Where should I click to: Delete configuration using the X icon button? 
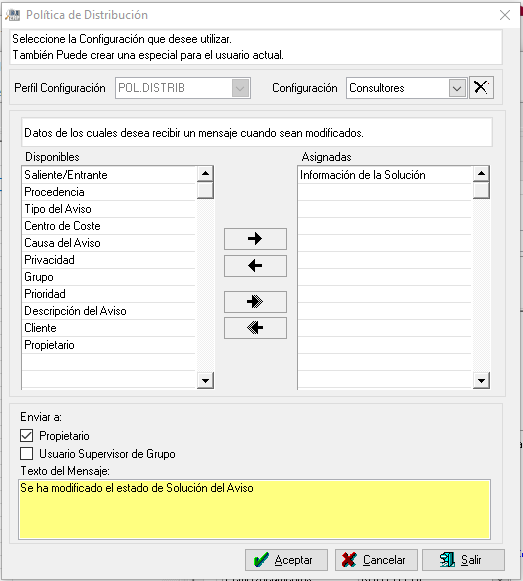481,88
